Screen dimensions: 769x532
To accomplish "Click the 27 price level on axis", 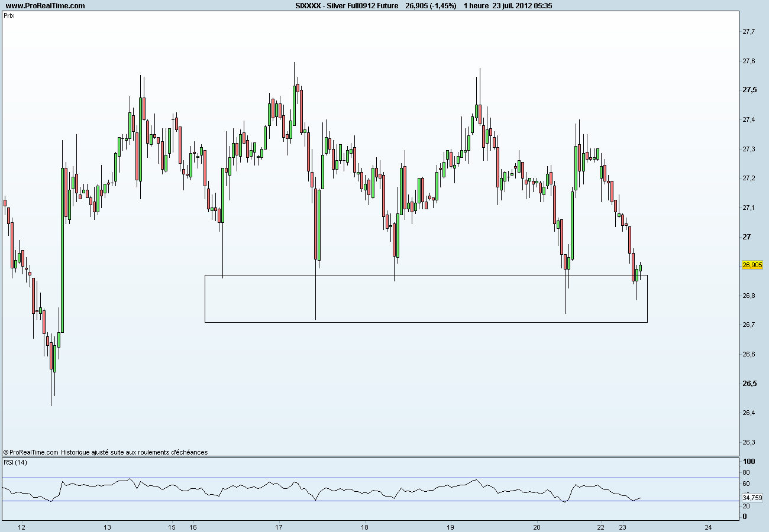I will click(x=747, y=237).
